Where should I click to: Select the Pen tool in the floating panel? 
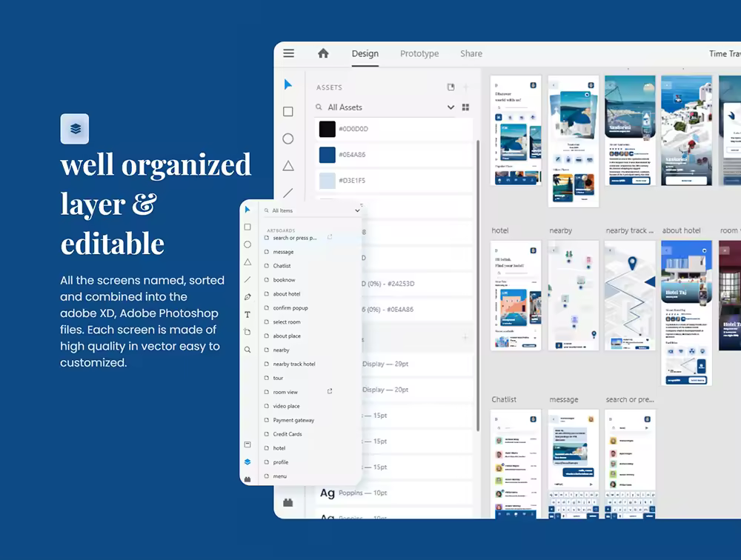point(247,297)
